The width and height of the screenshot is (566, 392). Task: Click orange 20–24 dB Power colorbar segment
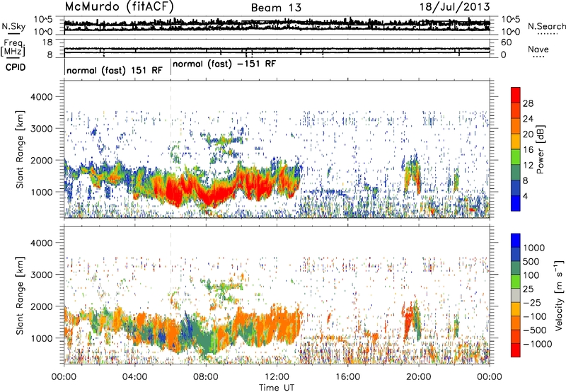point(516,126)
